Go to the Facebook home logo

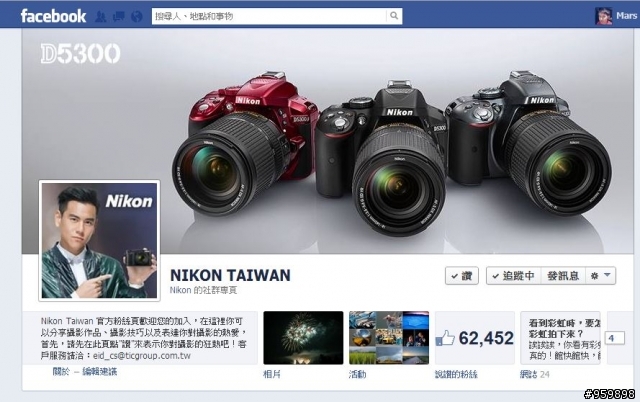pos(53,16)
